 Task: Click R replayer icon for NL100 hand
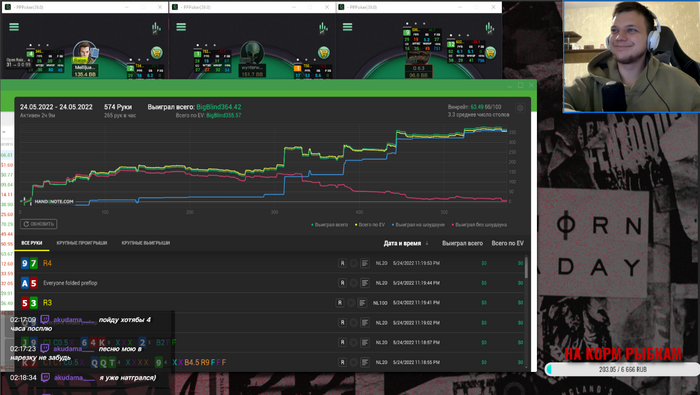(x=340, y=303)
